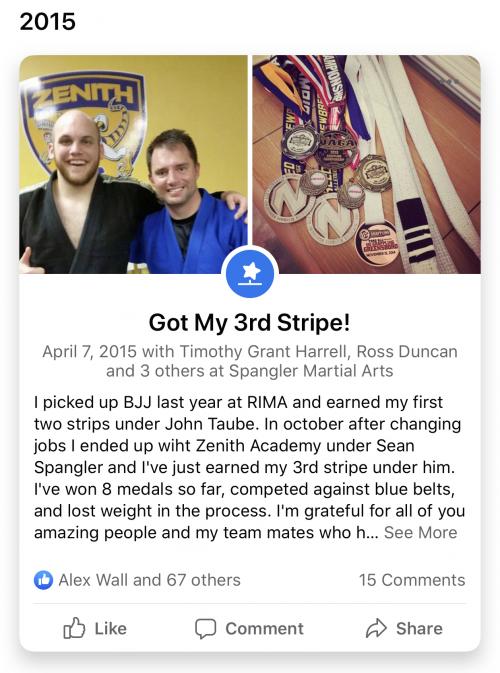Open photo of two men in gis

[133, 164]
